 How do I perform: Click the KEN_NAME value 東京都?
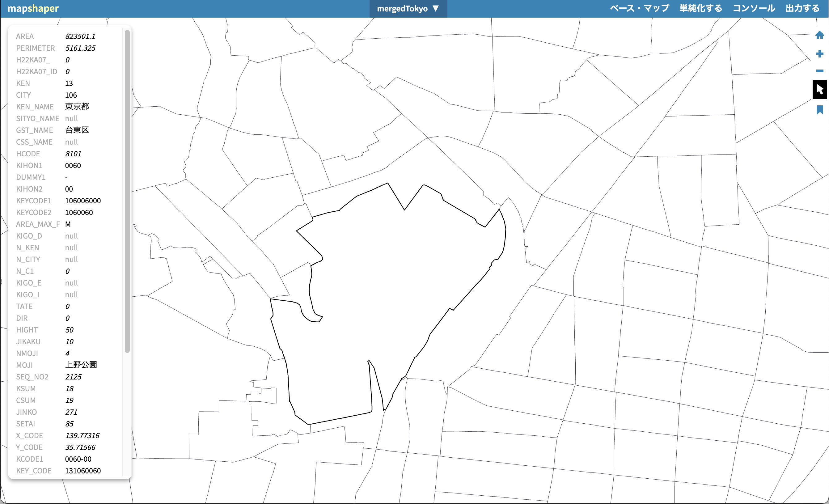tap(77, 107)
